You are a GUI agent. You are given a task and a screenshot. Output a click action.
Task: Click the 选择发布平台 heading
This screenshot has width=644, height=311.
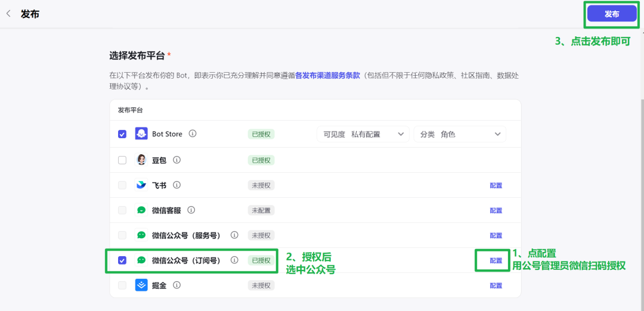(x=137, y=55)
